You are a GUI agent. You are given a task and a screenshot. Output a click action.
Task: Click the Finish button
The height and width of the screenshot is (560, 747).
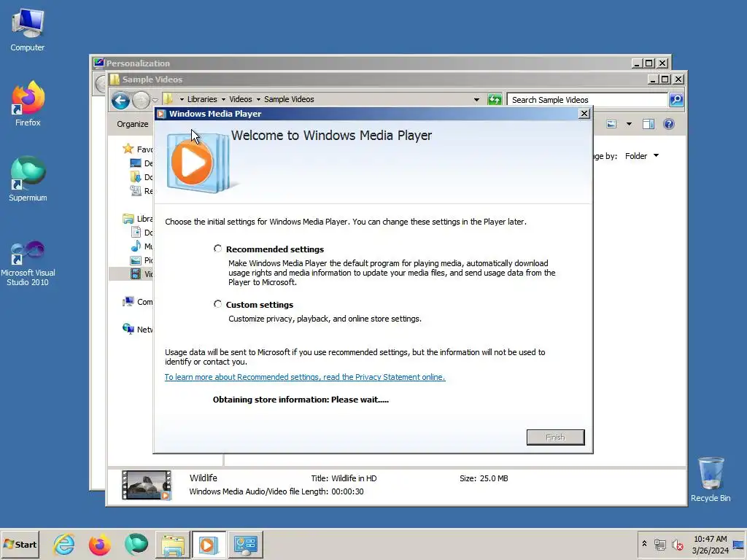[555, 437]
